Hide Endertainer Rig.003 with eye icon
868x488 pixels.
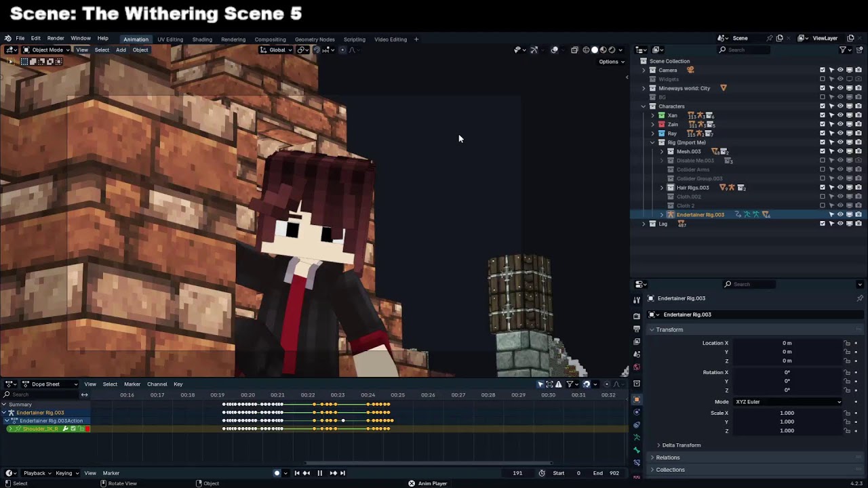[840, 215]
